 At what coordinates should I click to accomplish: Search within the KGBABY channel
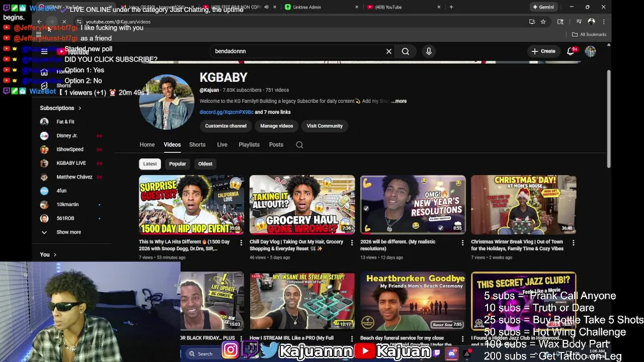coord(299,145)
